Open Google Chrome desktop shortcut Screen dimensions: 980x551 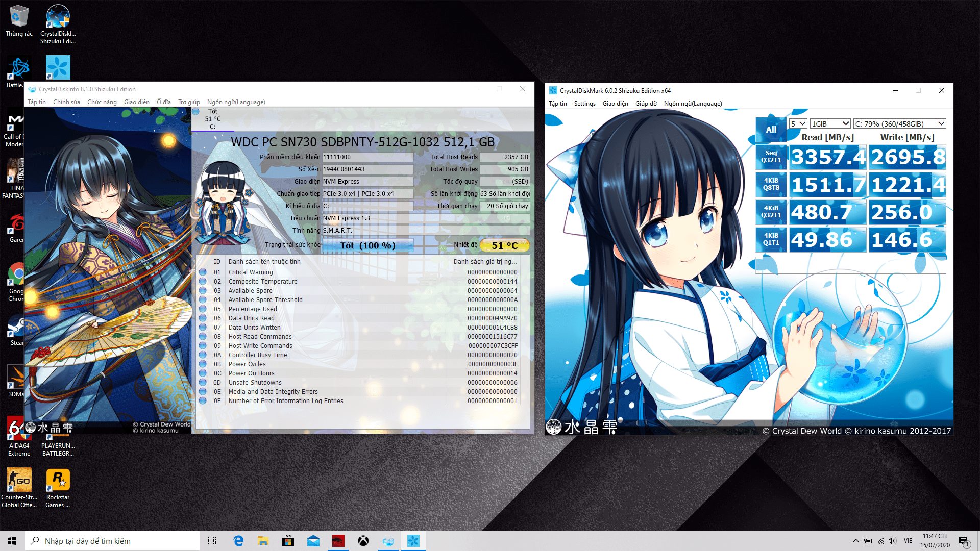click(15, 282)
